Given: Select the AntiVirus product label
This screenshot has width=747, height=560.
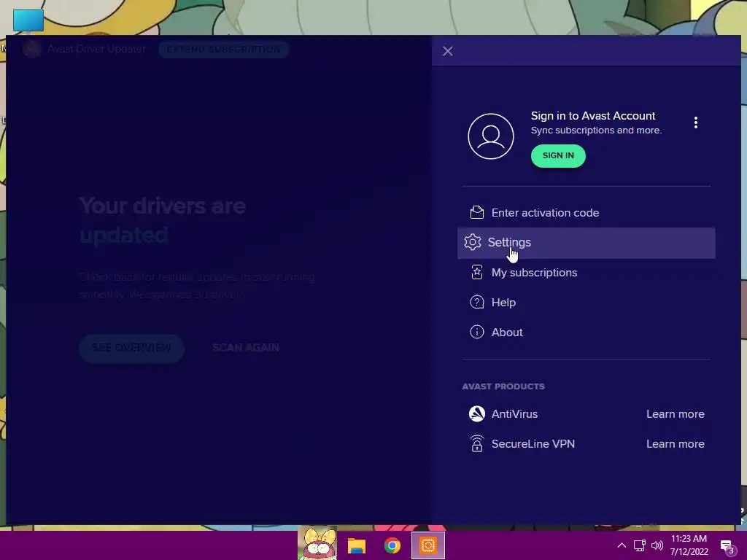Looking at the screenshot, I should [x=514, y=414].
